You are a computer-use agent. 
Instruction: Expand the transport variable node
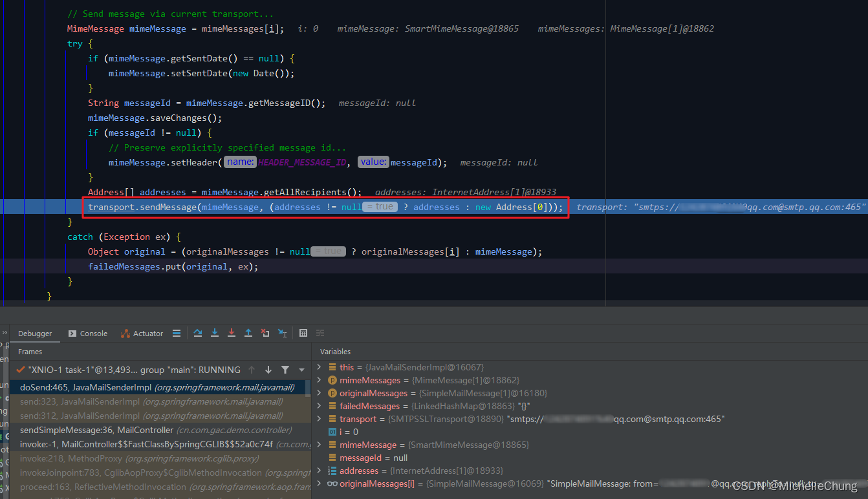click(319, 419)
